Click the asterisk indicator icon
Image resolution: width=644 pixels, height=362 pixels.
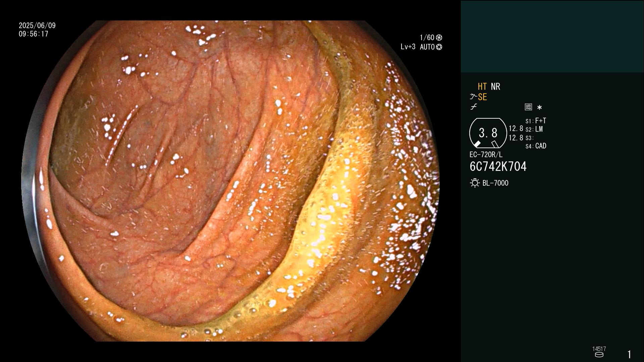539,107
